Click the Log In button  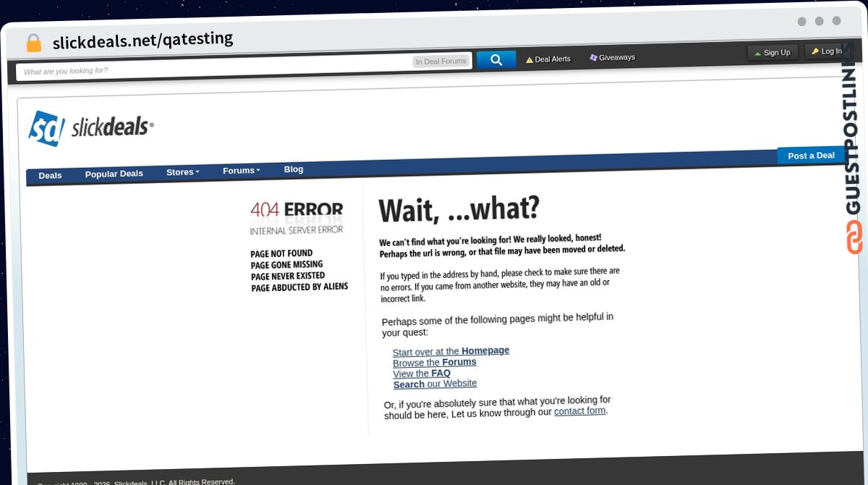point(827,51)
